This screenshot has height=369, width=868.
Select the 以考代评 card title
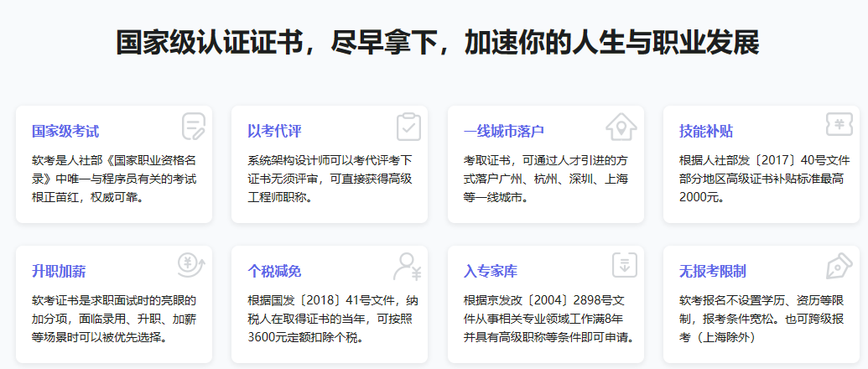click(x=274, y=132)
